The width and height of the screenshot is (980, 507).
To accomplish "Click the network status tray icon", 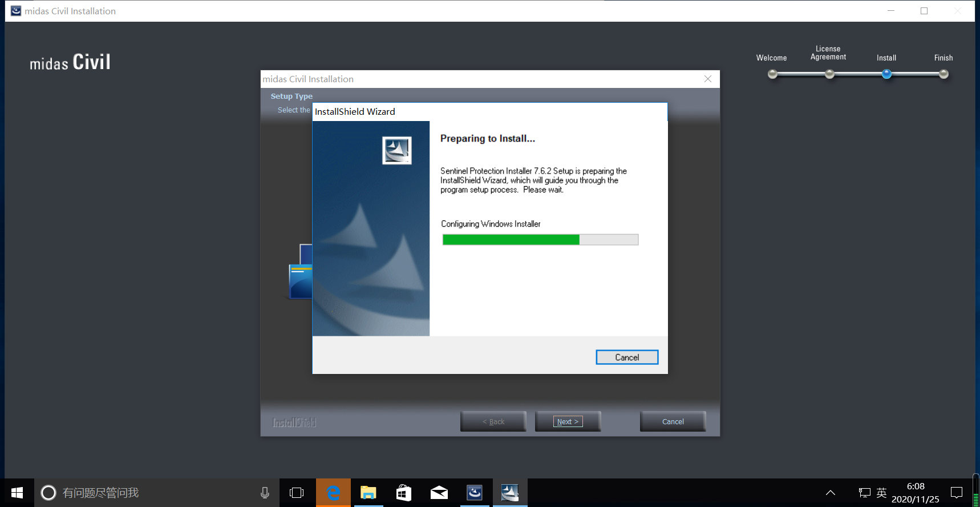I will click(x=865, y=493).
